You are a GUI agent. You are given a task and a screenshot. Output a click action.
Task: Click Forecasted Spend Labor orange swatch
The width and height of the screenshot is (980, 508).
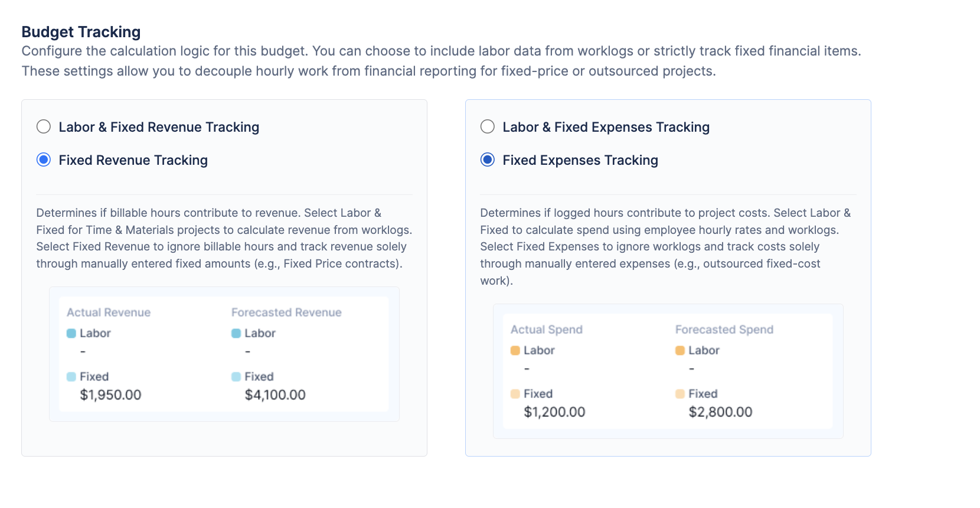click(x=680, y=350)
